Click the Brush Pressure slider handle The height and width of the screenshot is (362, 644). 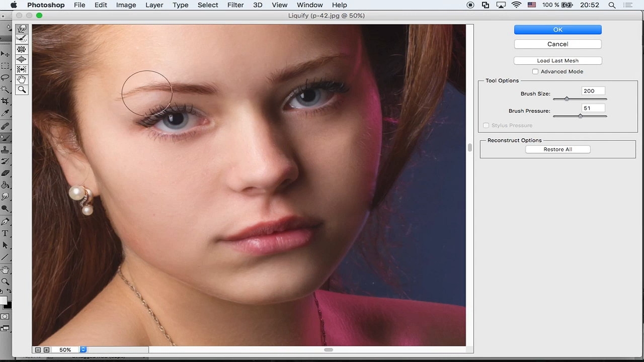580,116
